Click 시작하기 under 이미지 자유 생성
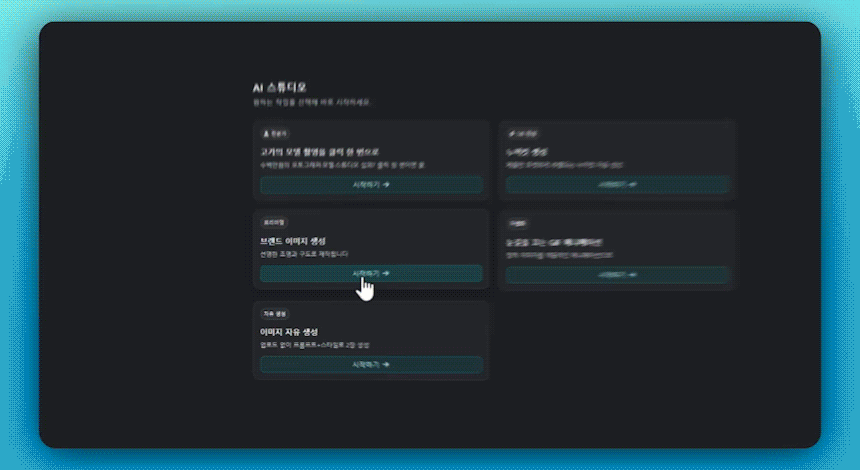This screenshot has height=470, width=860. coord(370,365)
